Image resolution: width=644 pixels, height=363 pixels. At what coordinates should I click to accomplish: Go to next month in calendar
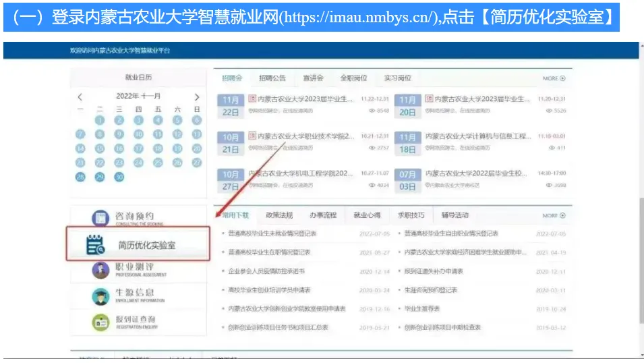click(197, 97)
